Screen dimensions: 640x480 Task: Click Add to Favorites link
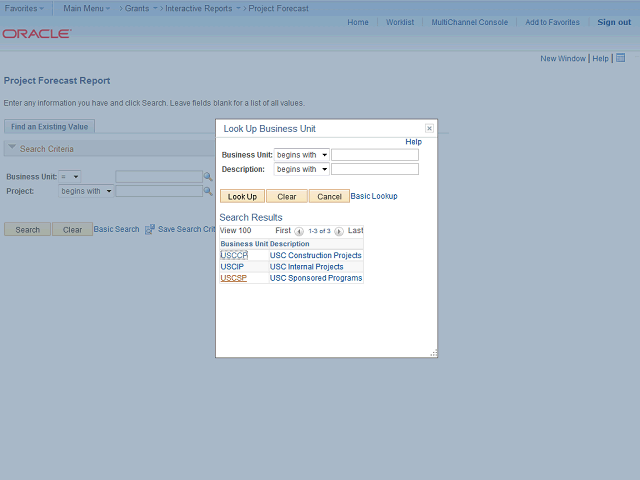[552, 22]
